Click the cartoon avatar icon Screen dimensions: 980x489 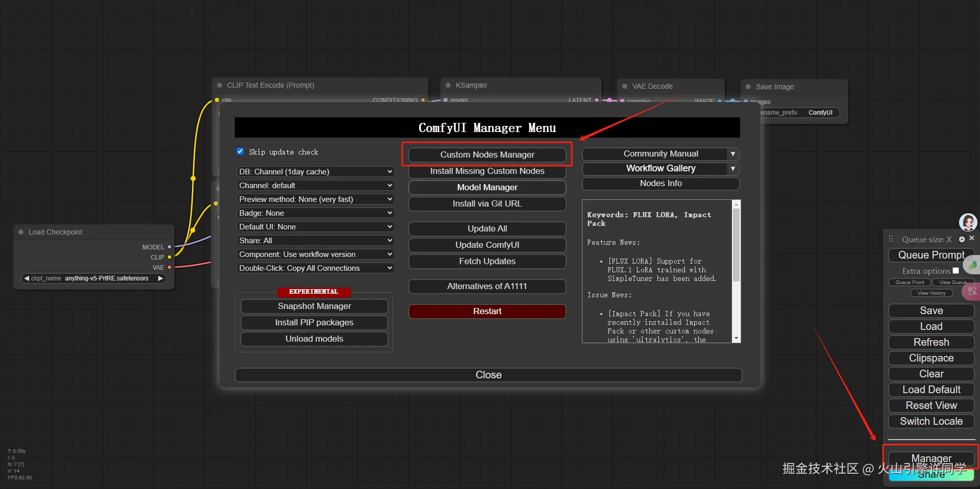tap(968, 222)
